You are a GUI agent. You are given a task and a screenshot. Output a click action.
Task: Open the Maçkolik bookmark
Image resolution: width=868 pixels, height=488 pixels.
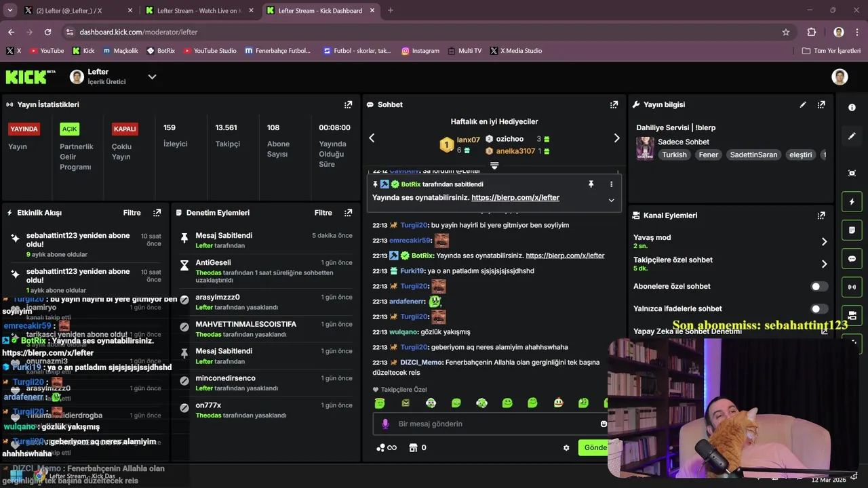tap(120, 51)
